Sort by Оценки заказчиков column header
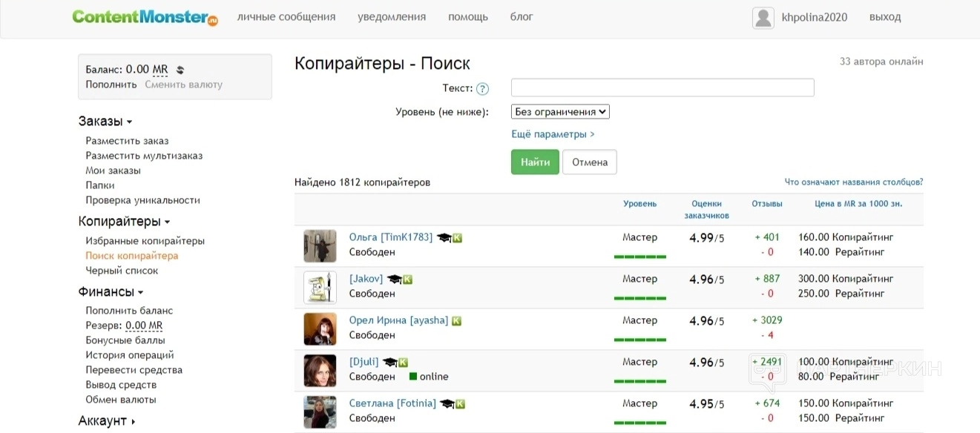Viewport: 980px width, 433px height. click(706, 210)
